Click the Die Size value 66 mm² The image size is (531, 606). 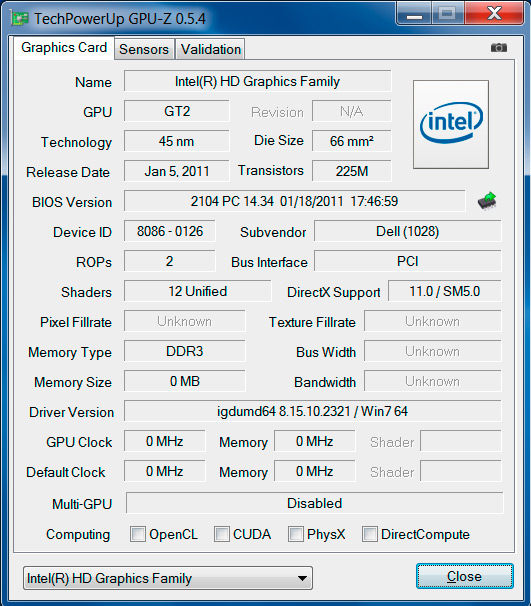click(x=352, y=141)
